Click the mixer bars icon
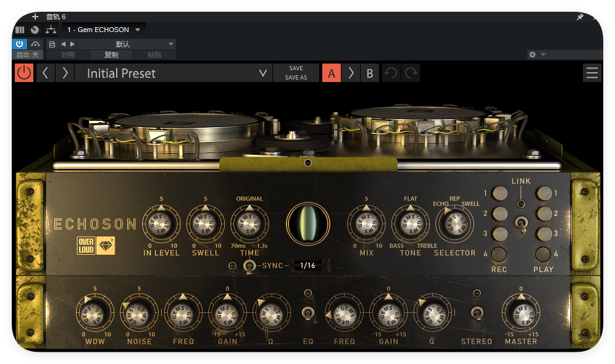 click(20, 30)
